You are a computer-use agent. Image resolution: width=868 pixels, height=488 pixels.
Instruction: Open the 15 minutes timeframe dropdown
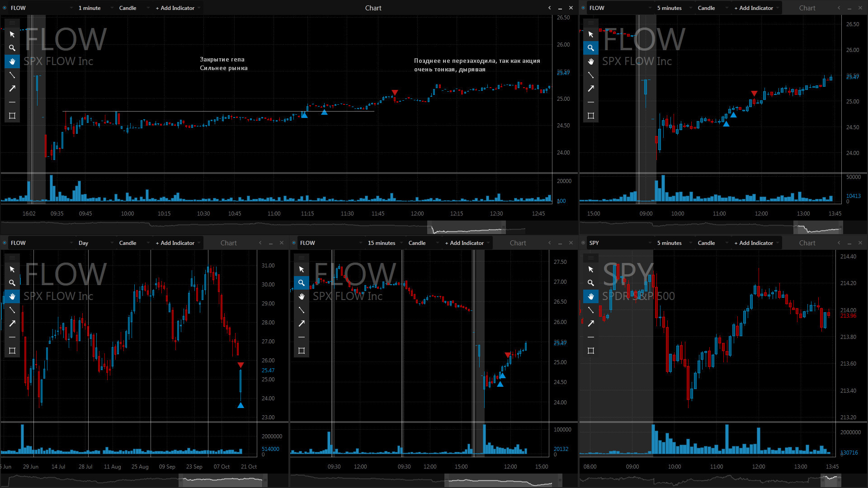coord(385,243)
